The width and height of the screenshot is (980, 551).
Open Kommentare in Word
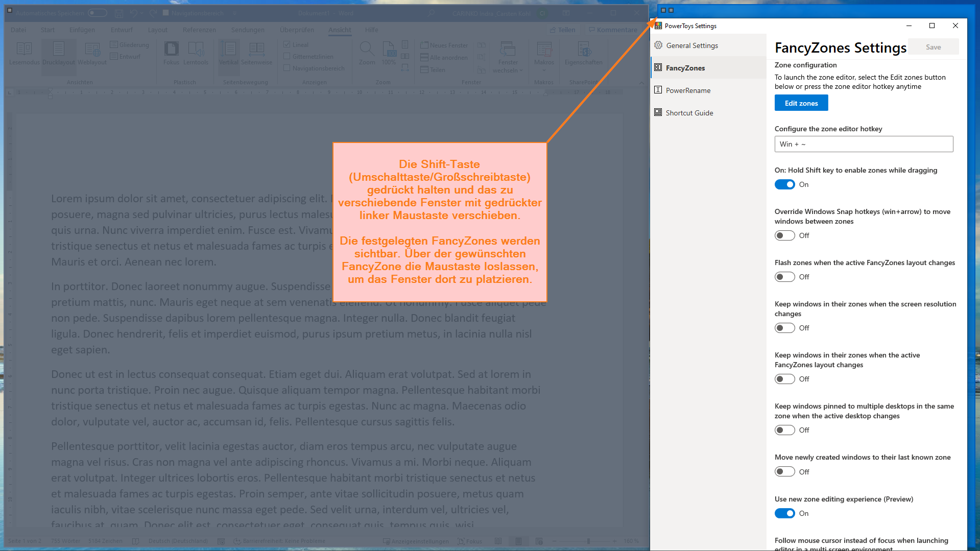click(613, 30)
